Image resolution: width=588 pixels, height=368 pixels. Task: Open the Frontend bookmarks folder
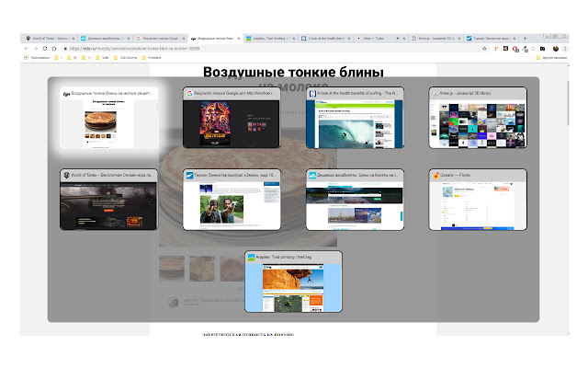[x=152, y=58]
